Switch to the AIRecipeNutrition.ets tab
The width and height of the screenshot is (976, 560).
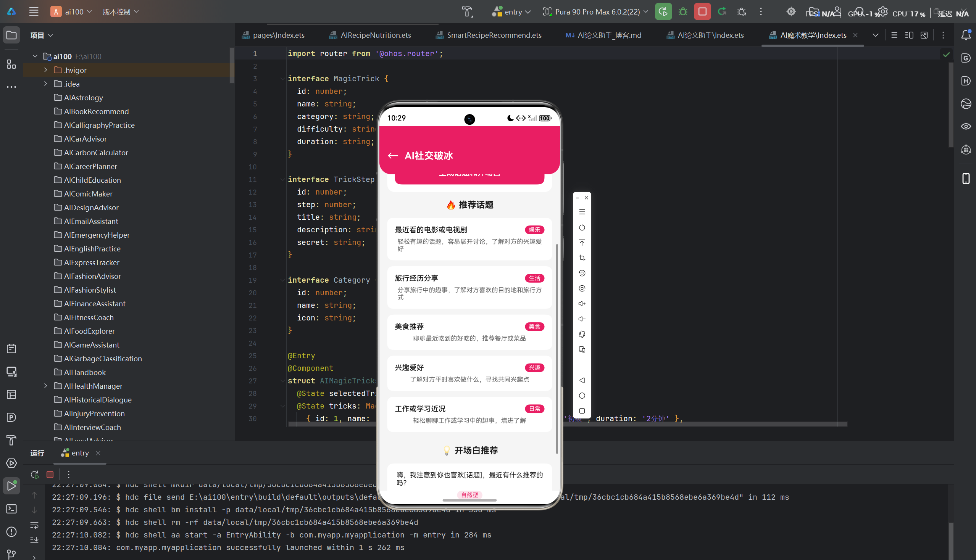(370, 35)
